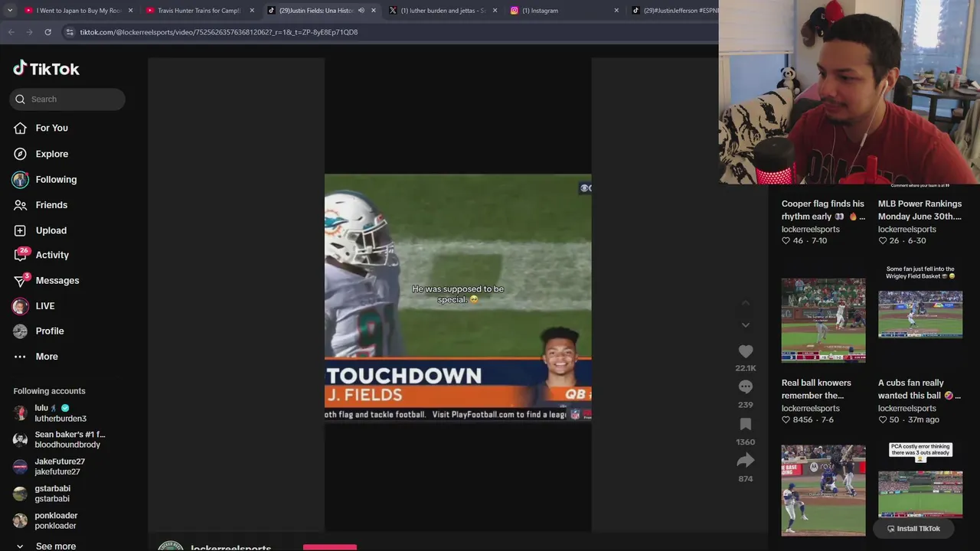The image size is (980, 551).
Task: Close the Instagram browser tab
Action: pos(616,11)
